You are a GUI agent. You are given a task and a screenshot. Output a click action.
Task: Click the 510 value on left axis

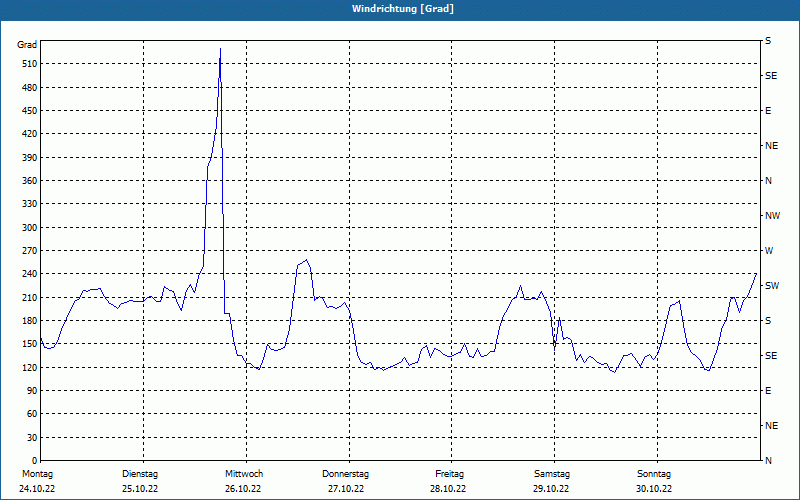[27, 64]
